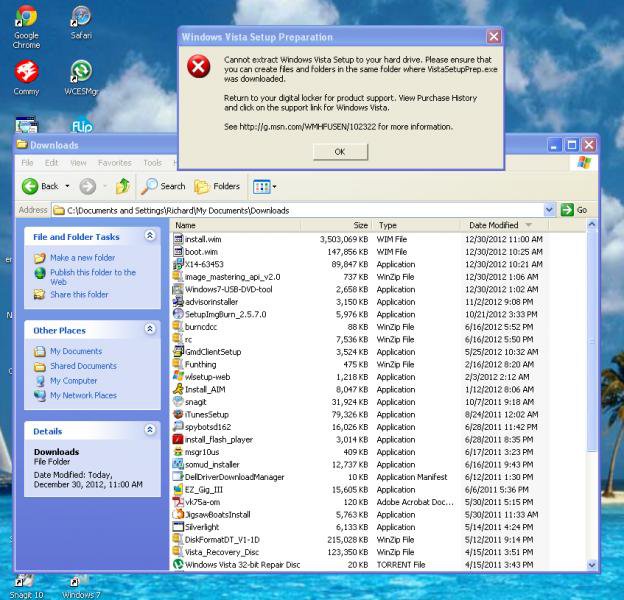Select the SetupImgBurn_2.5.7.0 icon

pyautogui.click(x=178, y=314)
